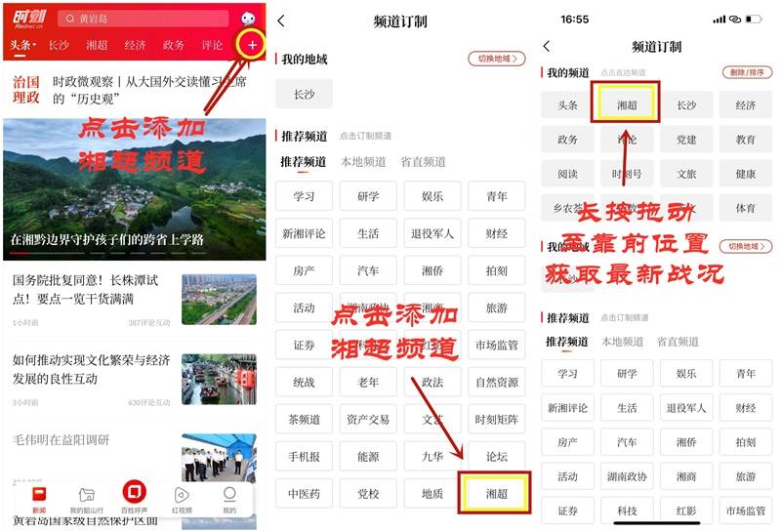Tap the magnifier icon in the search bar
The width and height of the screenshot is (781, 532).
click(x=69, y=19)
